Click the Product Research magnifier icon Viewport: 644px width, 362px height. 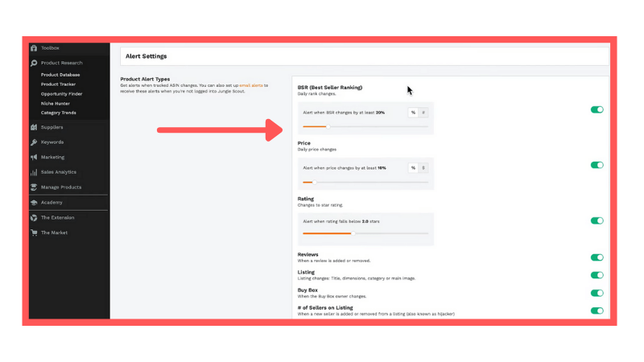[34, 63]
